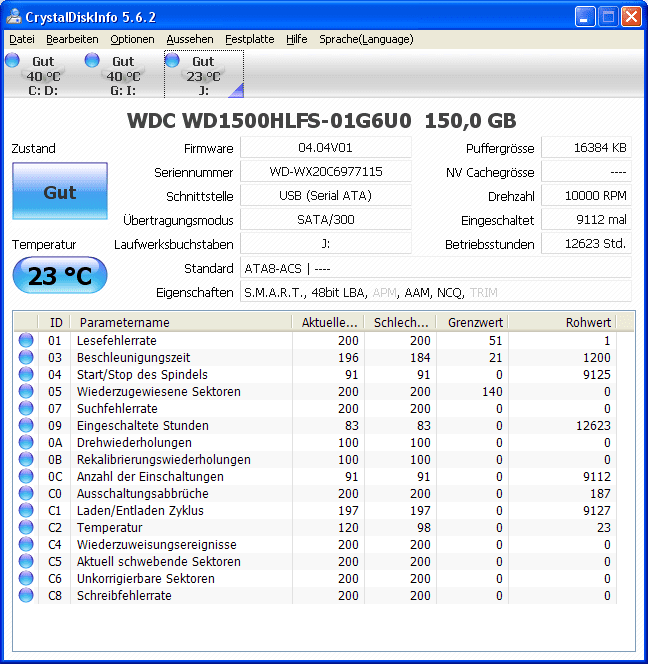
Task: Open the Aussehen menu
Action: 190,39
